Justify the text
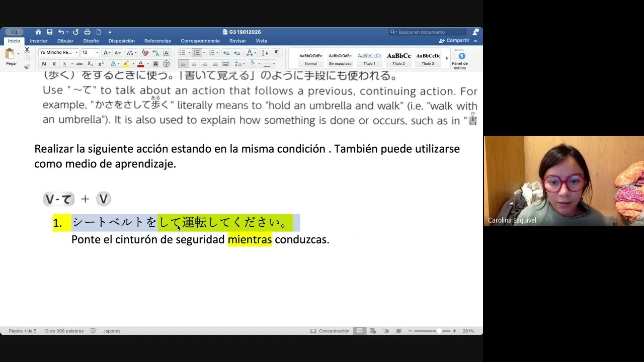Screen dimensions: 644x362 pos(215,64)
